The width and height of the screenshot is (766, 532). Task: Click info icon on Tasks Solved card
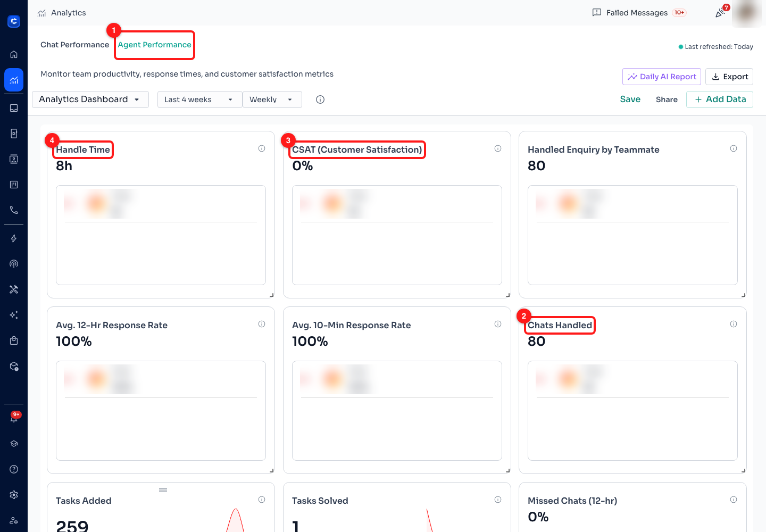click(x=498, y=500)
